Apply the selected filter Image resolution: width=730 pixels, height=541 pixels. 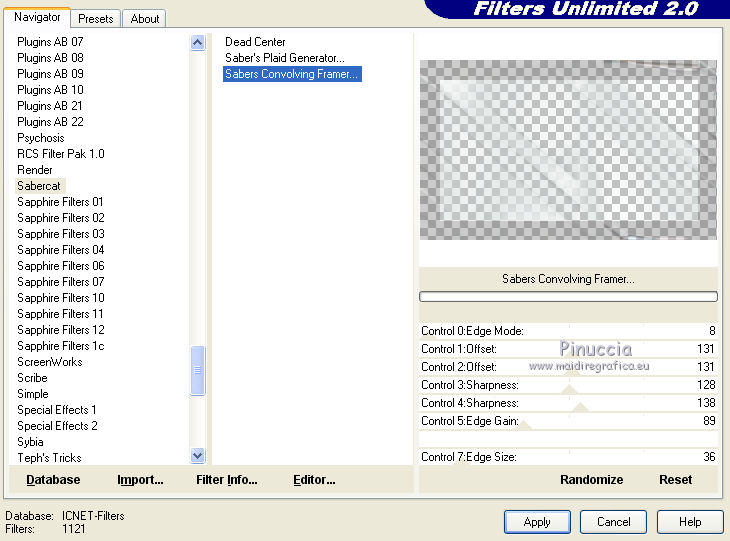[537, 522]
